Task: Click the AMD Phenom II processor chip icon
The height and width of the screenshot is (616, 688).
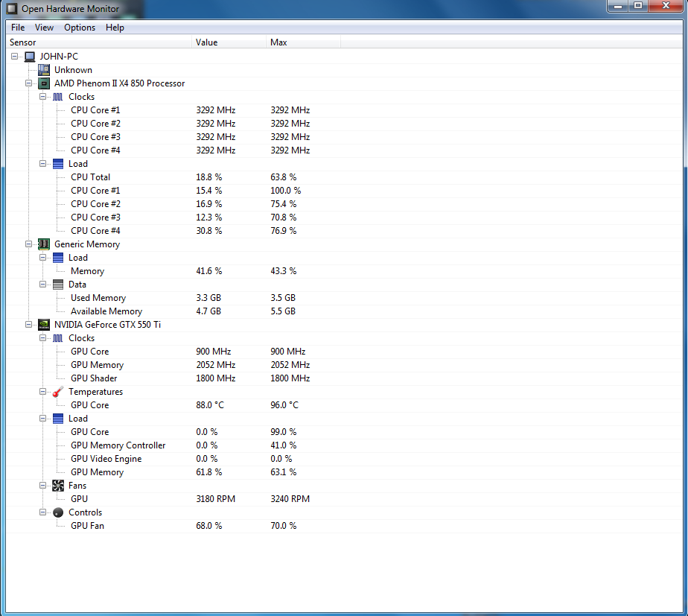Action: (x=44, y=83)
